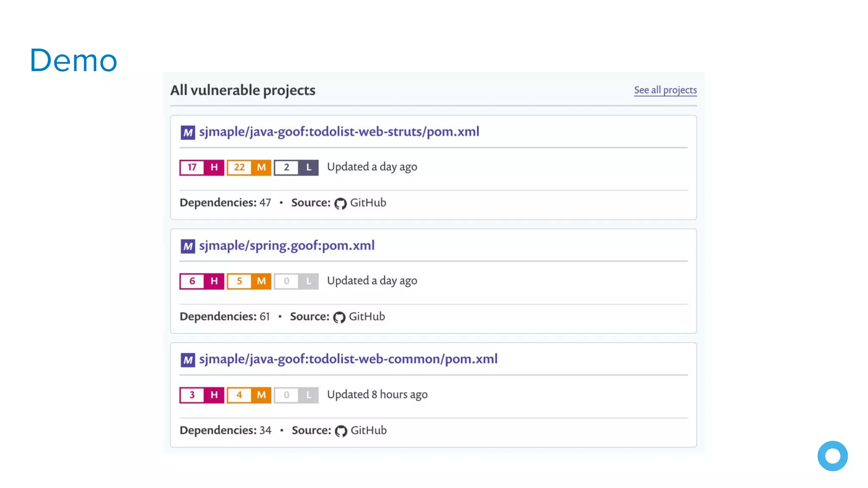The image size is (868, 488).
Task: Click Maven icon beside todolist-web-common project
Action: [x=188, y=360]
